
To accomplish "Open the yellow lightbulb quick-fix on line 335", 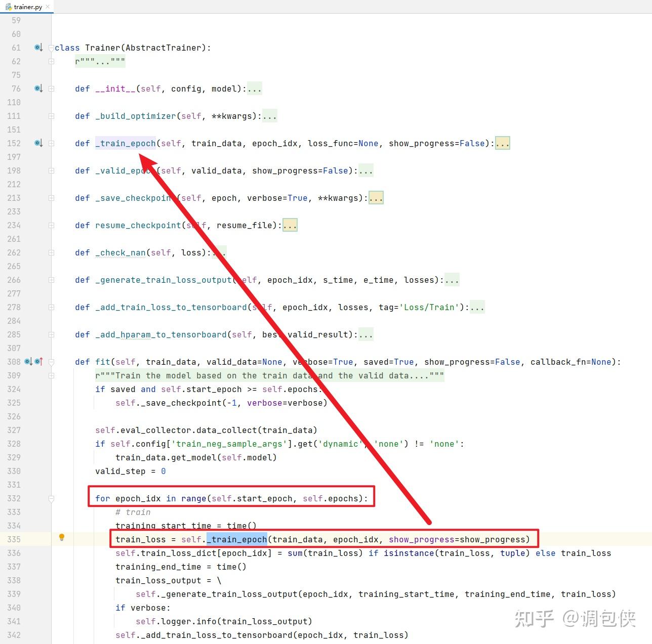I will (62, 537).
